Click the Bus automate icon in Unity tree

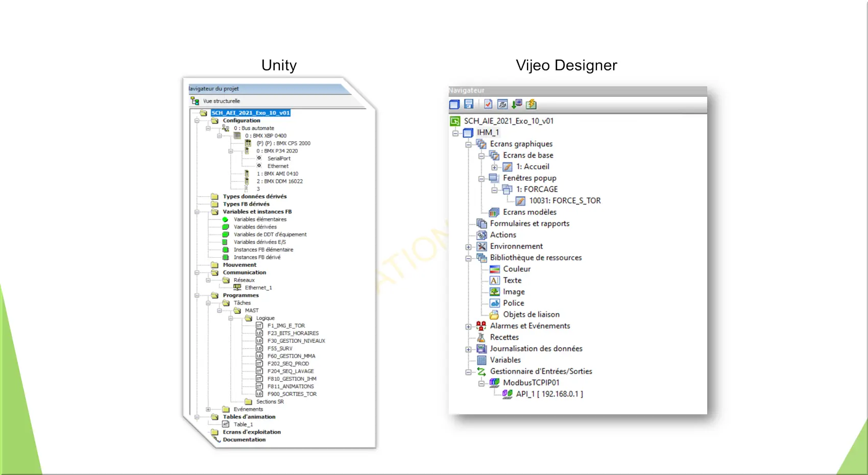point(226,128)
